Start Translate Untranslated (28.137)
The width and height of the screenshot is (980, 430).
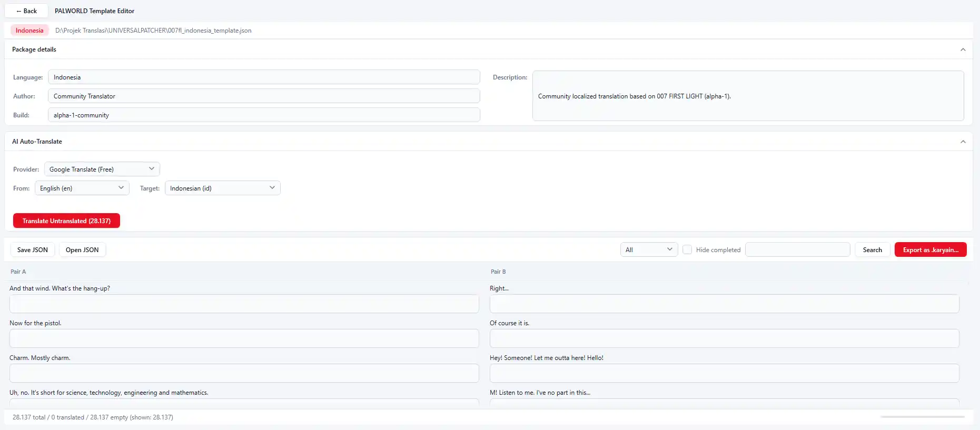[66, 221]
